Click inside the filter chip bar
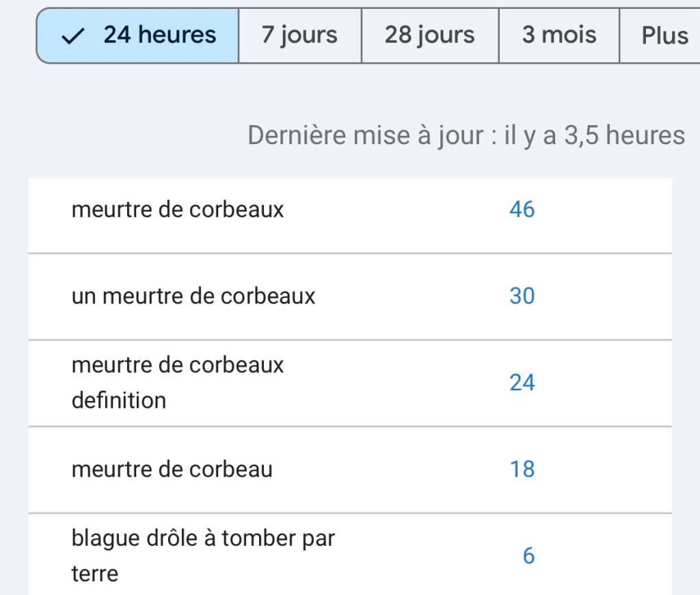The image size is (700, 595). click(342, 34)
